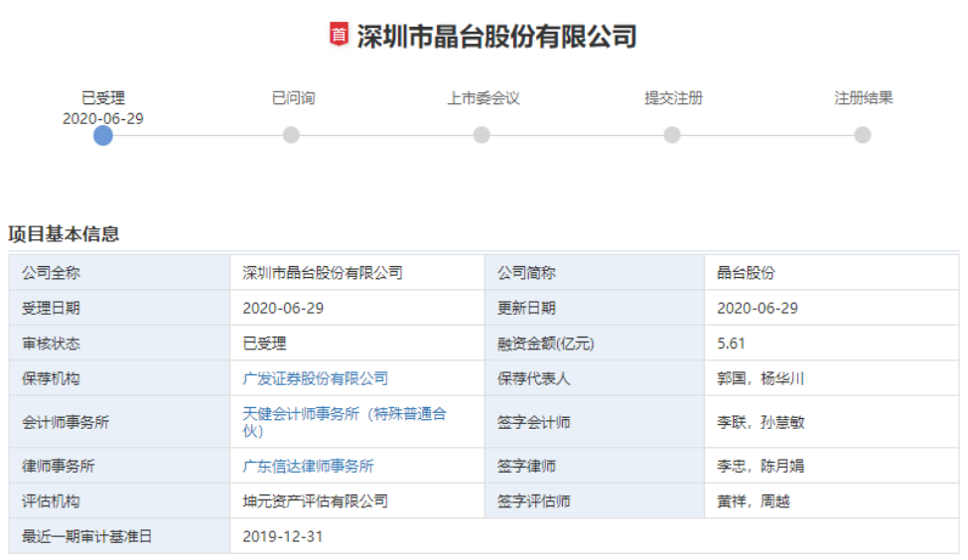Click the 提交注册 stage label
This screenshot has width=968, height=560.
click(x=673, y=98)
